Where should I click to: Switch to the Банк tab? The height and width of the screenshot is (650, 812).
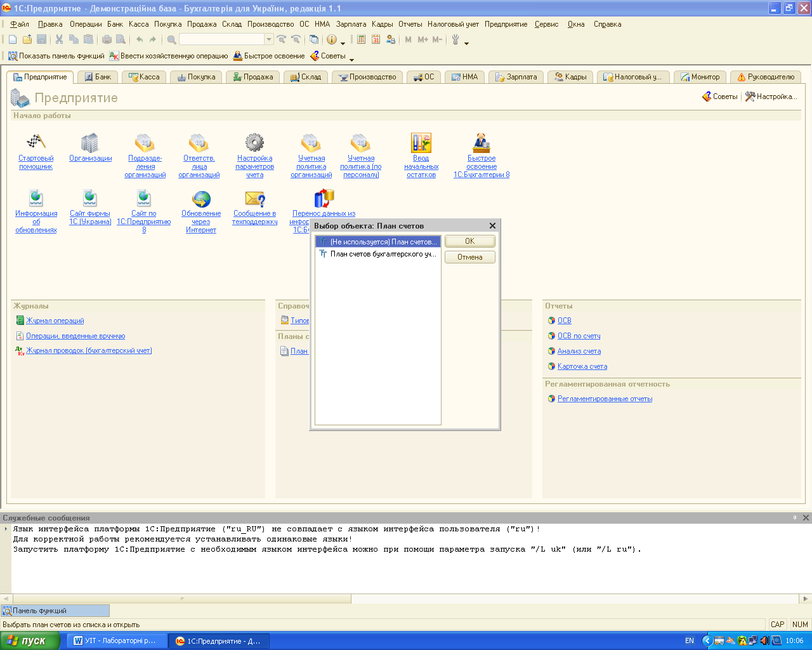98,77
